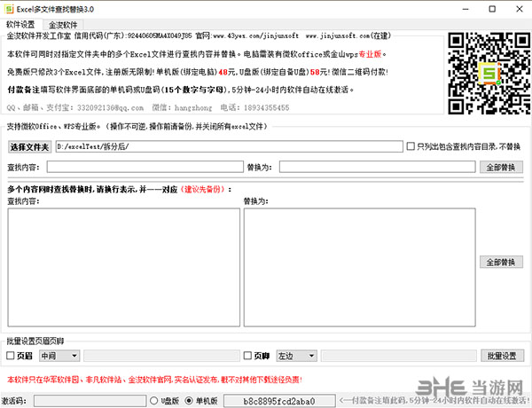Click the 页脚 text input field
The width and height of the screenshot is (532, 408).
click(x=399, y=356)
